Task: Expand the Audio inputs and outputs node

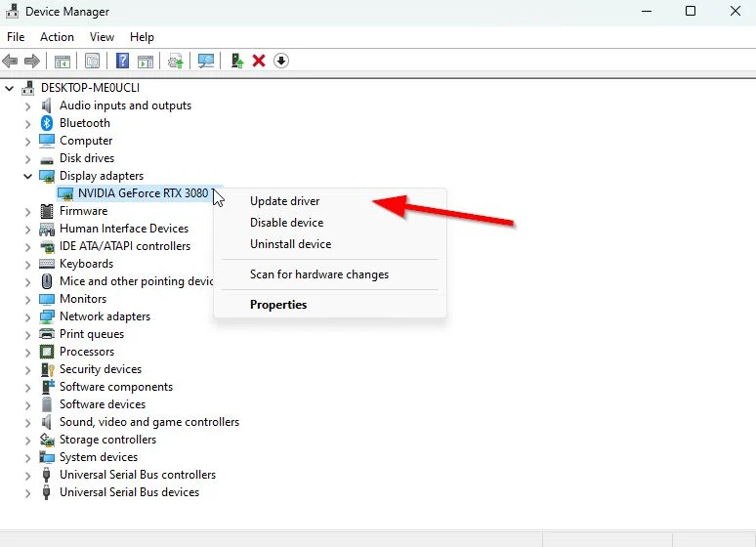Action: (27, 105)
